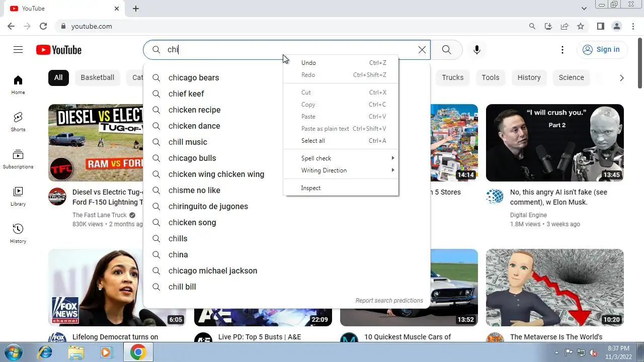644x362 pixels.
Task: Select the 'chill bill' suggestion
Action: tap(287, 287)
